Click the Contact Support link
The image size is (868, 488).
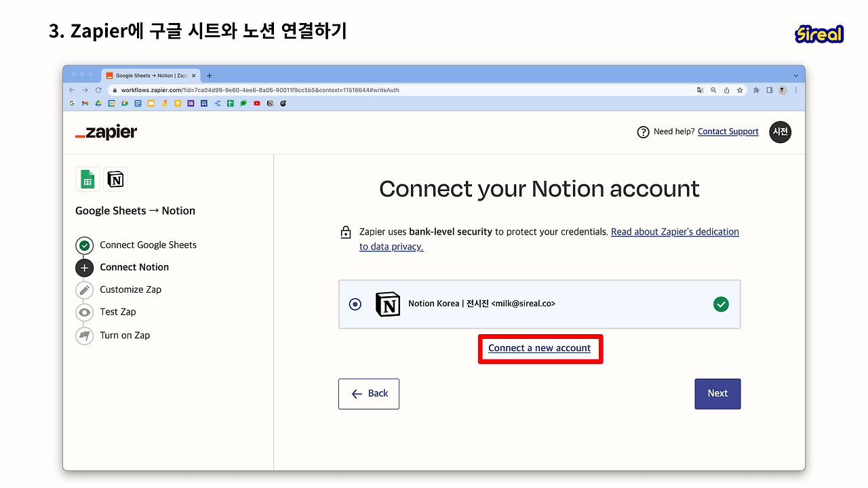point(728,131)
